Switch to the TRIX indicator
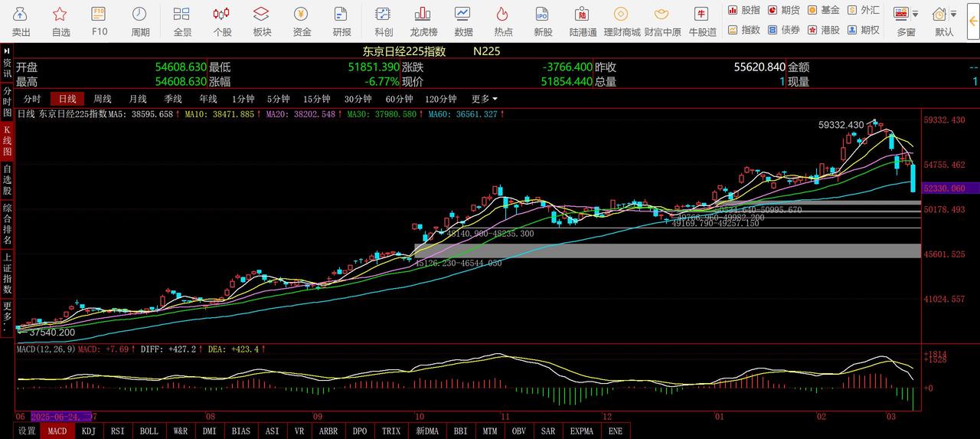The image size is (980, 439). click(391, 431)
